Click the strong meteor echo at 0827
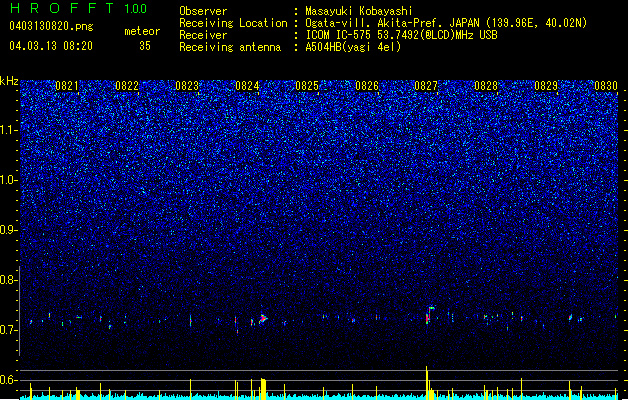 coord(429,315)
